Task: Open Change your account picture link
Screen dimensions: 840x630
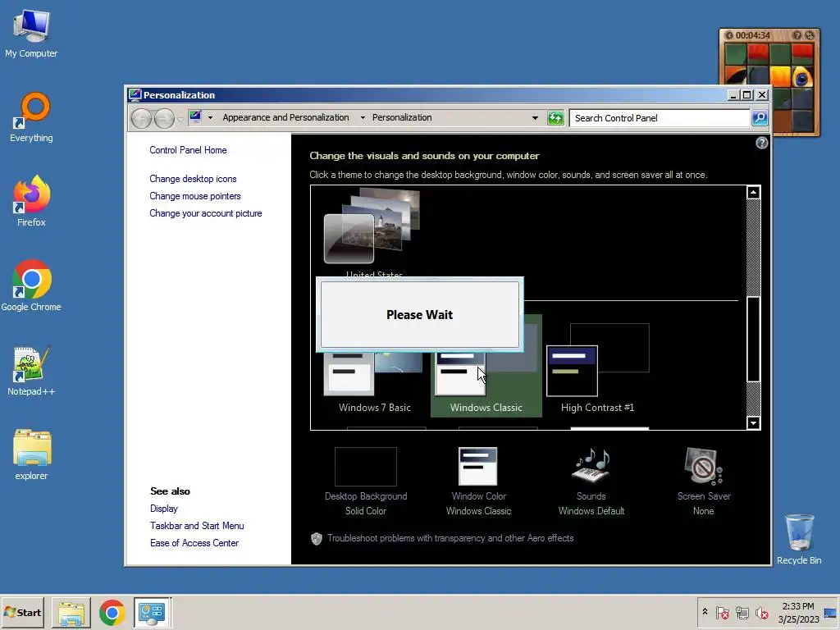Action: click(x=206, y=213)
